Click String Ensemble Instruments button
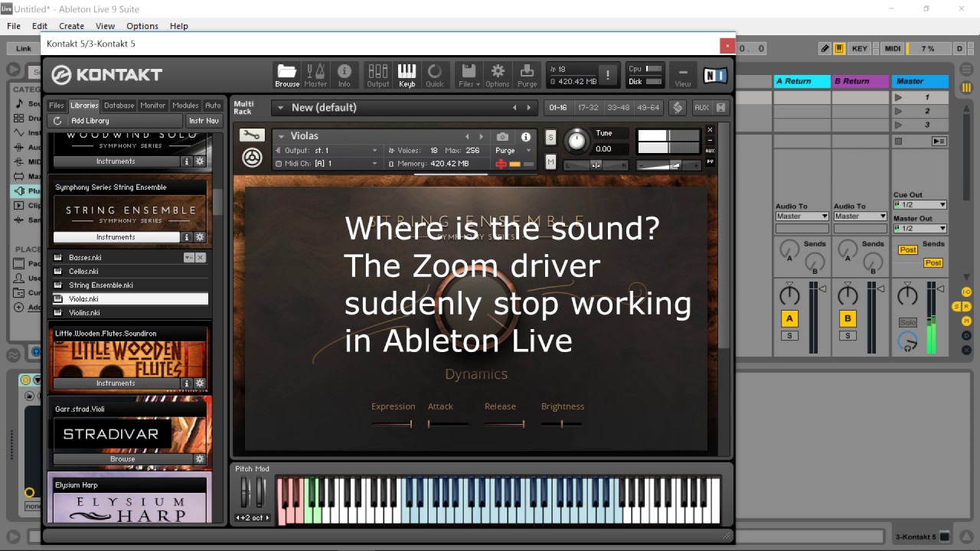Viewport: 980px width, 551px height. (x=116, y=237)
